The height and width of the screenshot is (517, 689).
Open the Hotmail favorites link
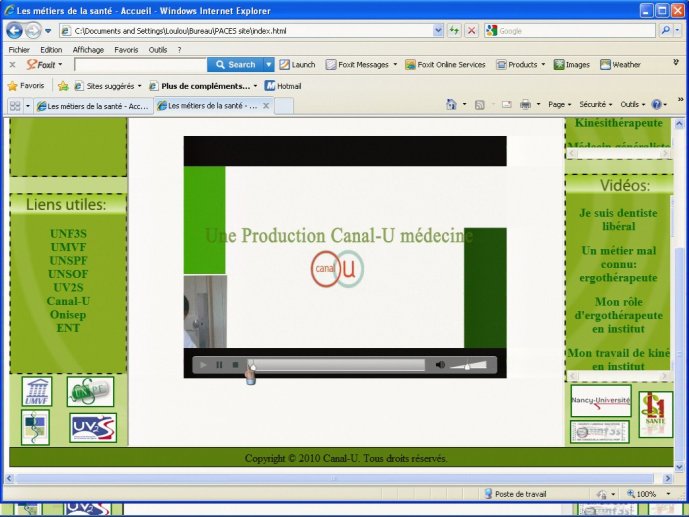tap(283, 86)
